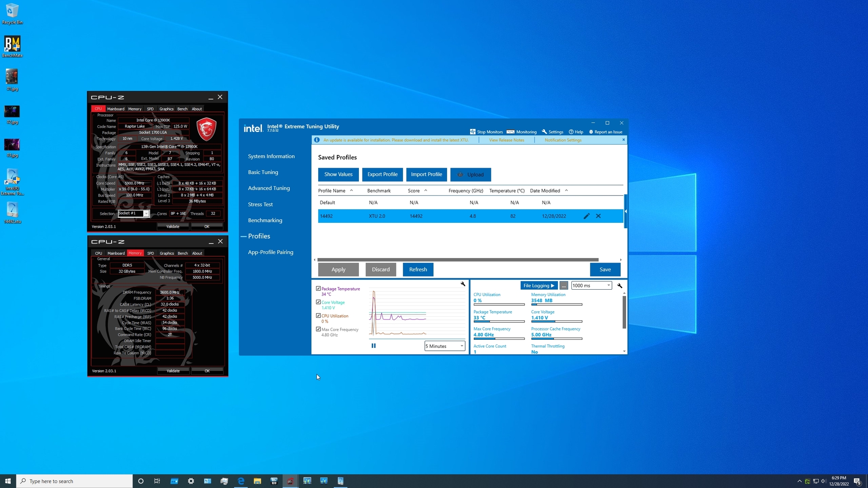The height and width of the screenshot is (488, 868).
Task: Uncheck Core Voltage graph checkbox
Action: [x=318, y=302]
